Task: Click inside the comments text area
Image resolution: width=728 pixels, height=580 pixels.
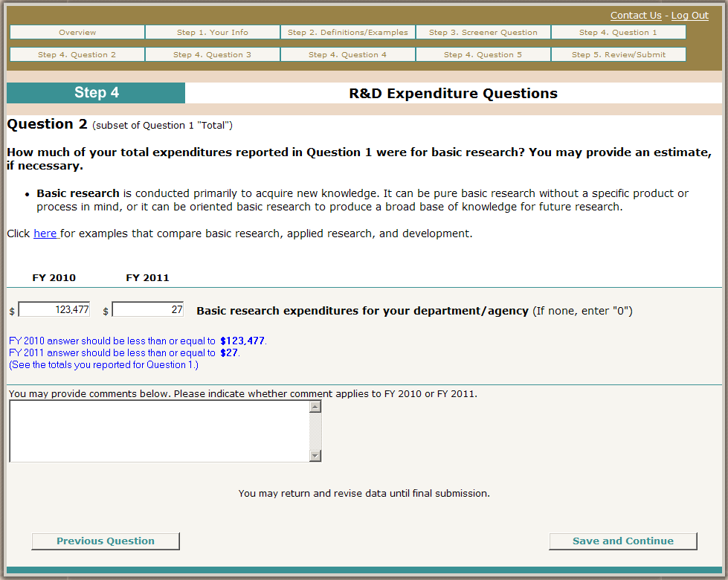Action: point(159,431)
